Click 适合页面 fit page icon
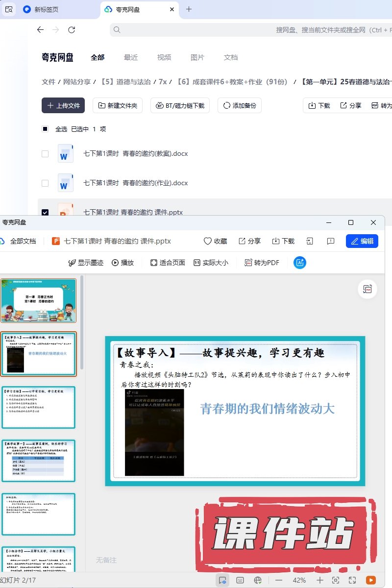The image size is (392, 588). (167, 263)
